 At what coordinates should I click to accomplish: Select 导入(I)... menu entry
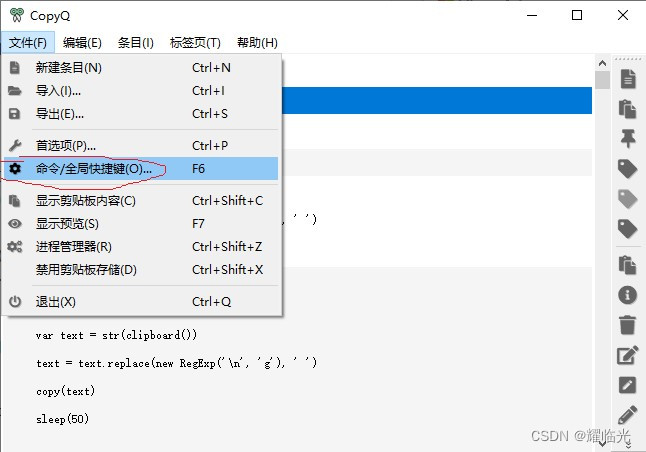142,91
